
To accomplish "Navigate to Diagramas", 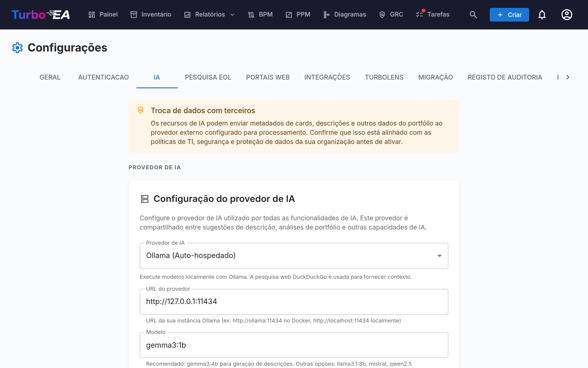I will click(x=345, y=14).
